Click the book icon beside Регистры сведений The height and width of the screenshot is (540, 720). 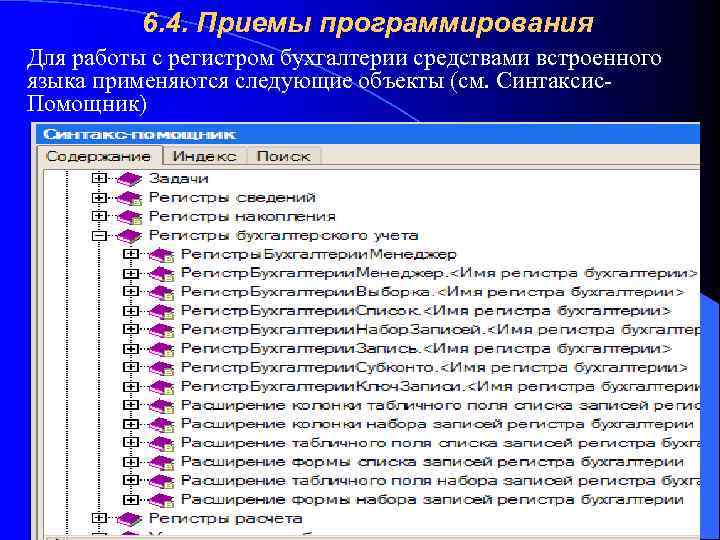[x=129, y=198]
